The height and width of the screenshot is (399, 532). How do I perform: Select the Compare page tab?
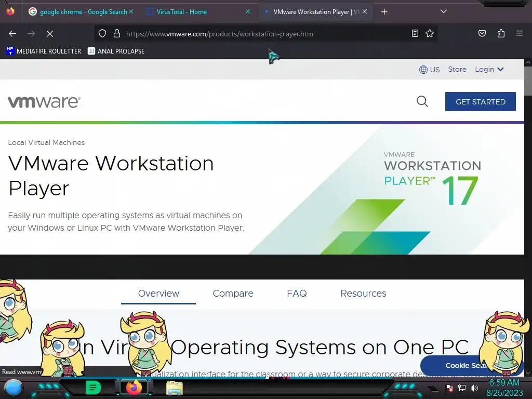[233, 293]
